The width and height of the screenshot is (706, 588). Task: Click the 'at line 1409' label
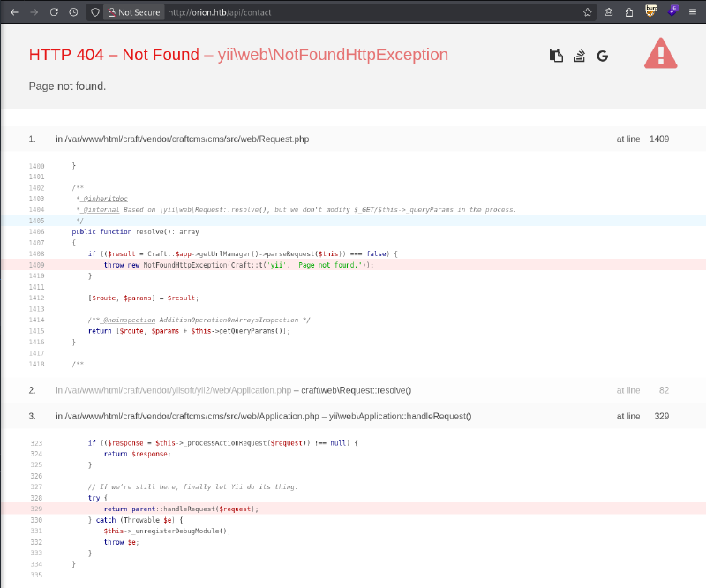pyautogui.click(x=642, y=139)
